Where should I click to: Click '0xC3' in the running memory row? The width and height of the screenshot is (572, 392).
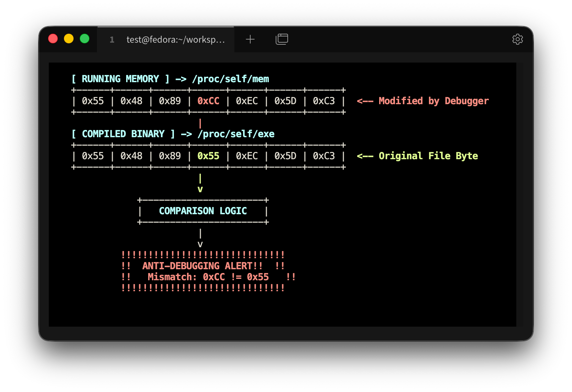click(x=324, y=101)
